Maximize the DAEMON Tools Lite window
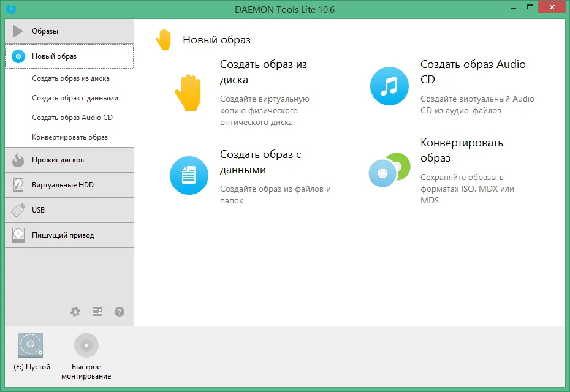 pyautogui.click(x=530, y=7)
